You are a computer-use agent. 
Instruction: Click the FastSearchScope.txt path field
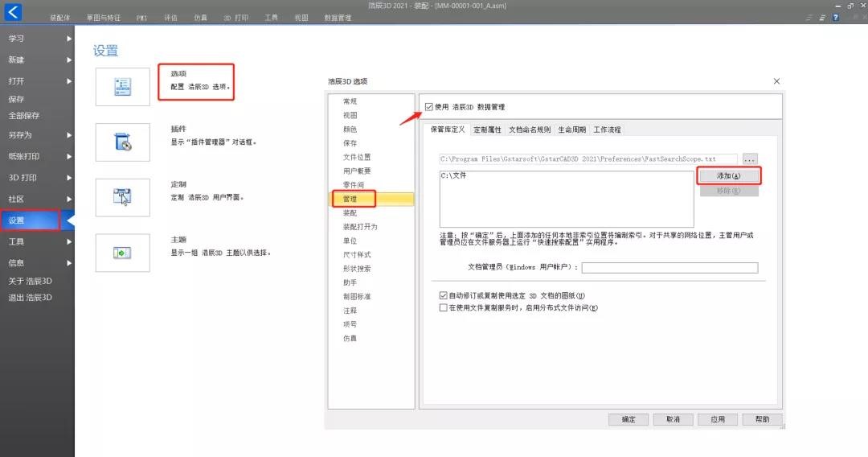(588, 159)
